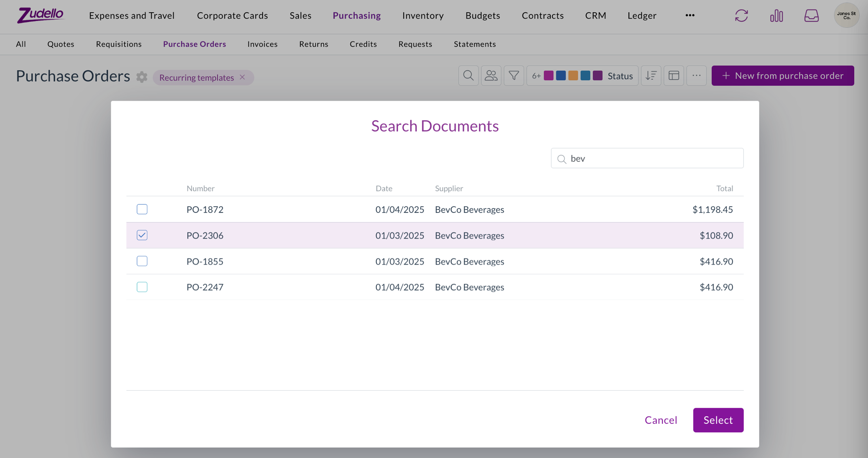The width and height of the screenshot is (868, 458).
Task: Click the PO-2247 number cell
Action: 205,287
